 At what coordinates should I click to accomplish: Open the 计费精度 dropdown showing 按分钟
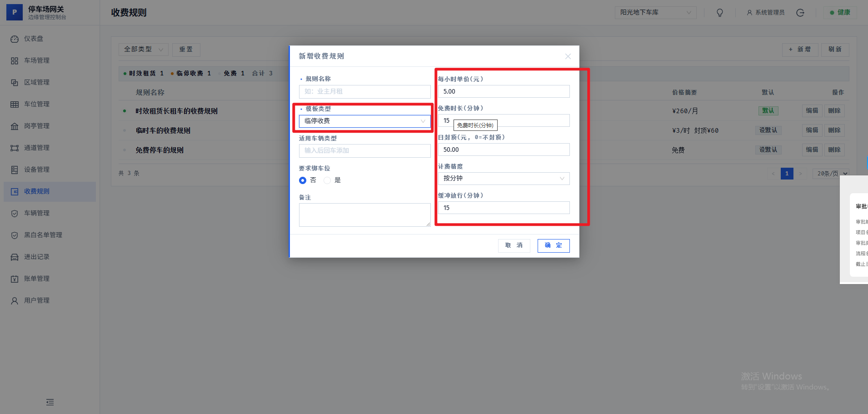coord(503,178)
